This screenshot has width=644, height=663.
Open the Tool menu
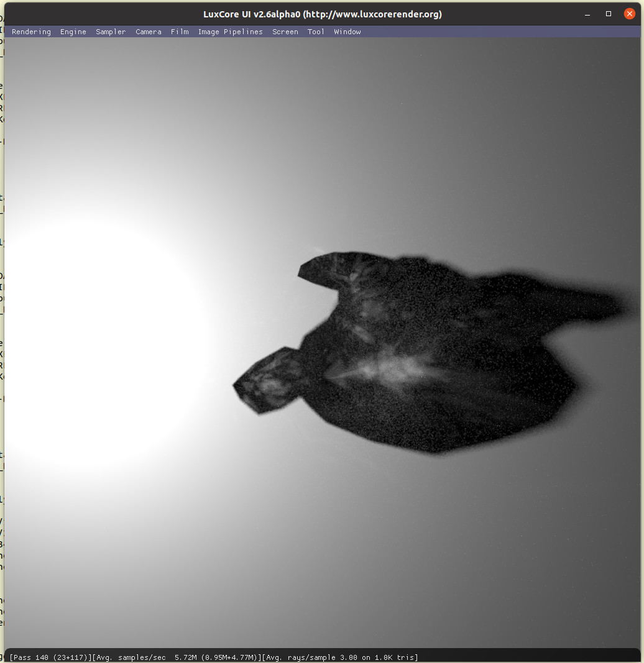pos(316,32)
